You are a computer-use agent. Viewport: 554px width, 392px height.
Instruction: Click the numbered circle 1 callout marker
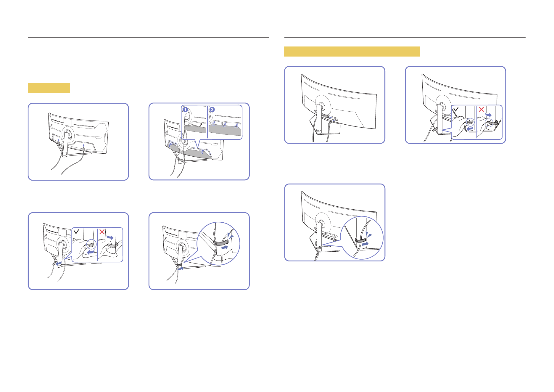[x=185, y=109]
